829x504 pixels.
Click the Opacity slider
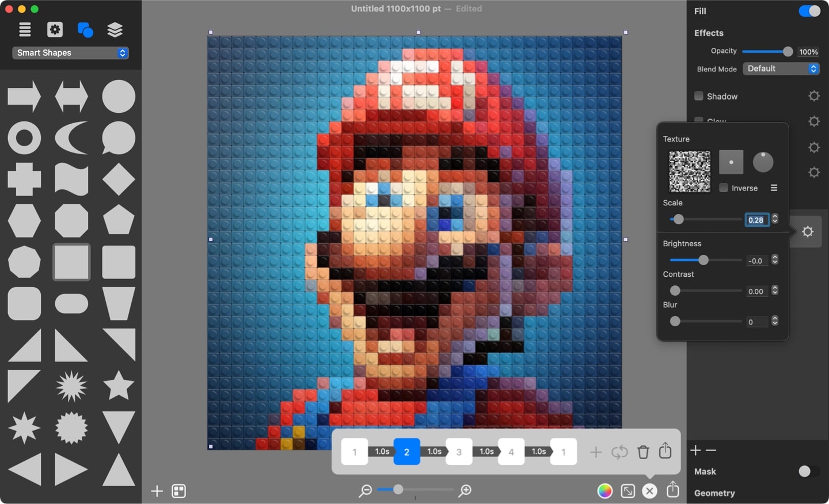point(767,52)
